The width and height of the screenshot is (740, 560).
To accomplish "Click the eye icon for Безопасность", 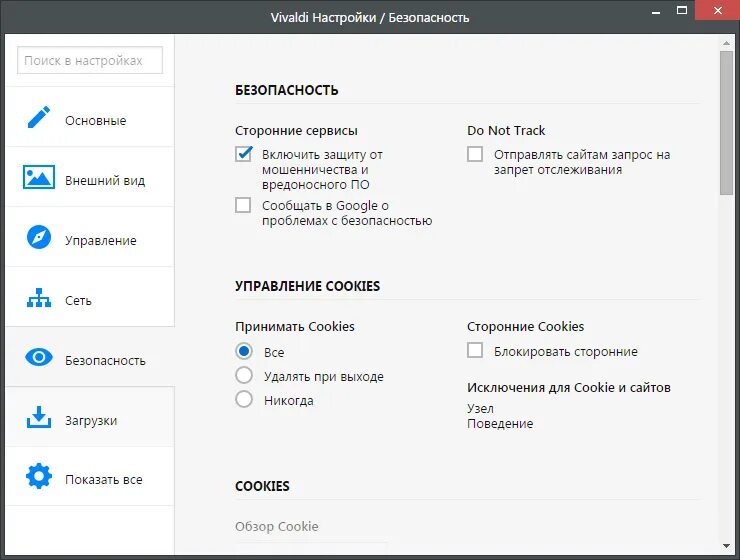I will click(39, 357).
